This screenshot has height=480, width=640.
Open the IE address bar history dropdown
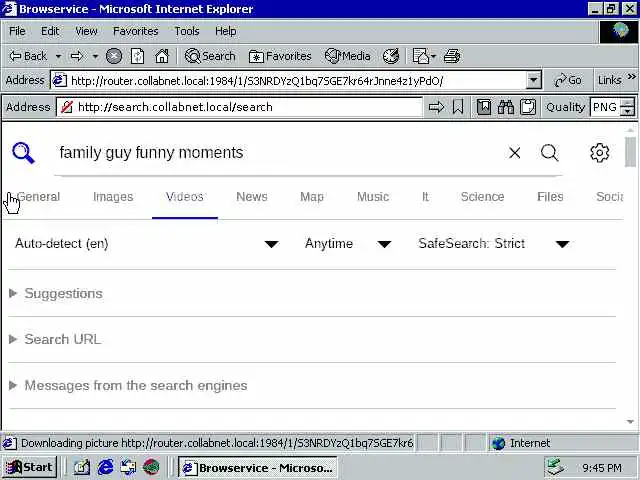[533, 80]
